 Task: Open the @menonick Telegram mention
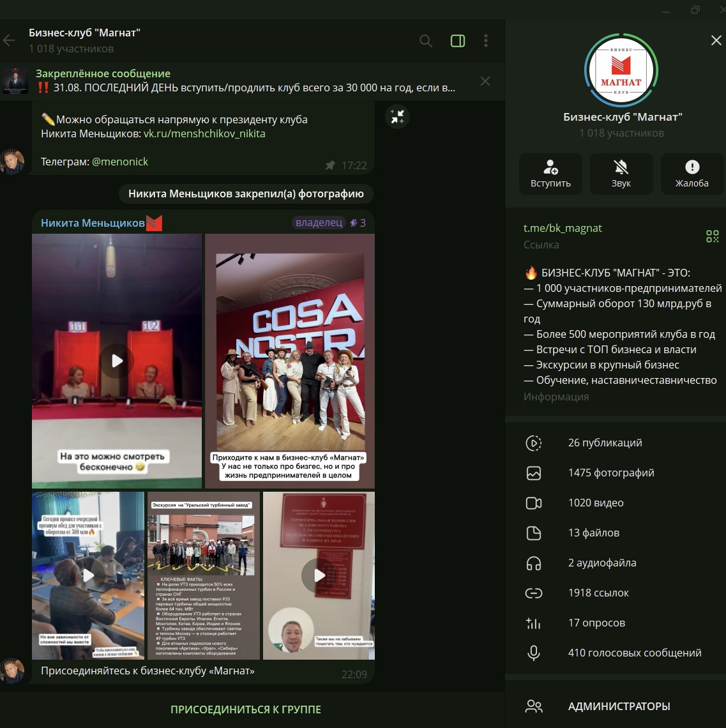(x=120, y=162)
